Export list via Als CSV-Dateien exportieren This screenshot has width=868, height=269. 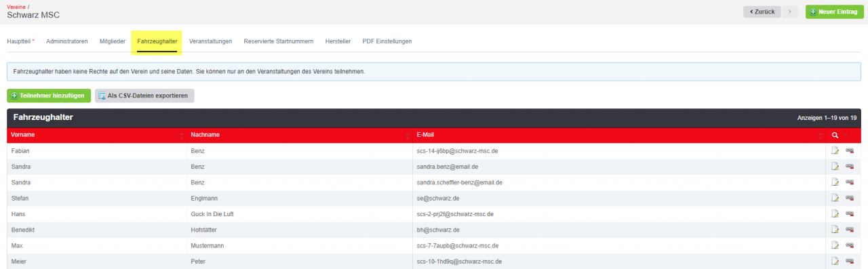click(x=144, y=96)
